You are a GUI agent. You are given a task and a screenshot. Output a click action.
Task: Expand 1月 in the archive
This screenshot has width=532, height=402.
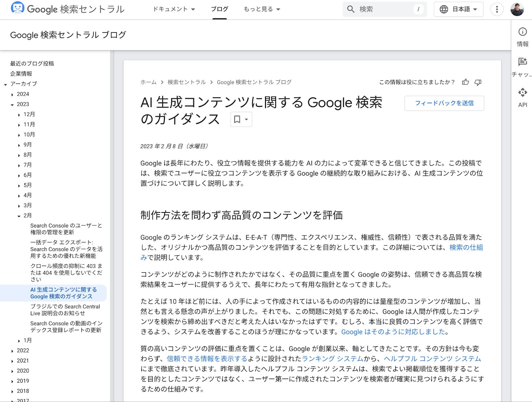coord(19,341)
